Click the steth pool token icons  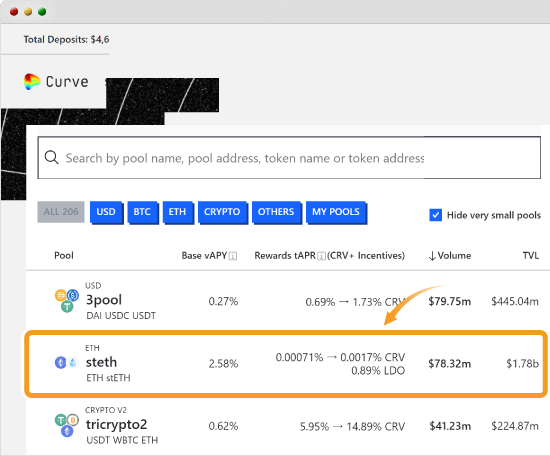pyautogui.click(x=66, y=362)
